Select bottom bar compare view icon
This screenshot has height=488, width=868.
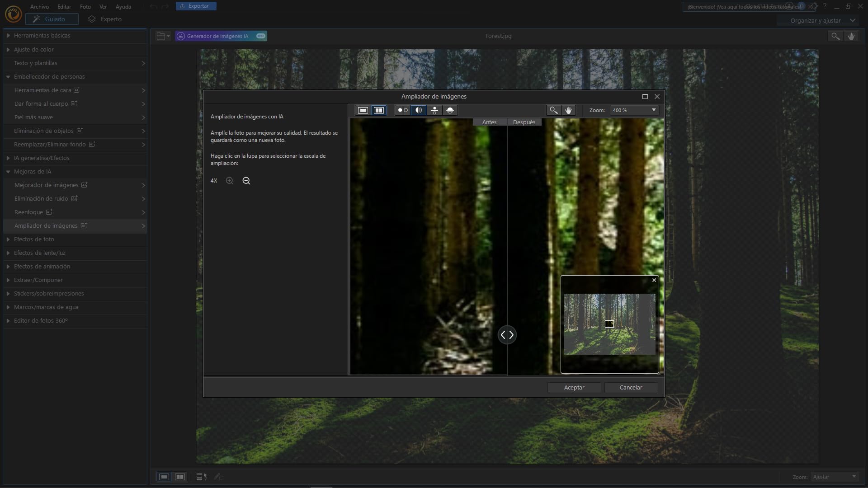coord(180,477)
